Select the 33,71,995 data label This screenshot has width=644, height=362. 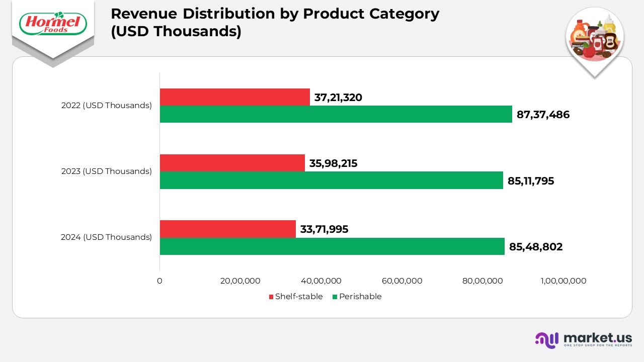324,229
